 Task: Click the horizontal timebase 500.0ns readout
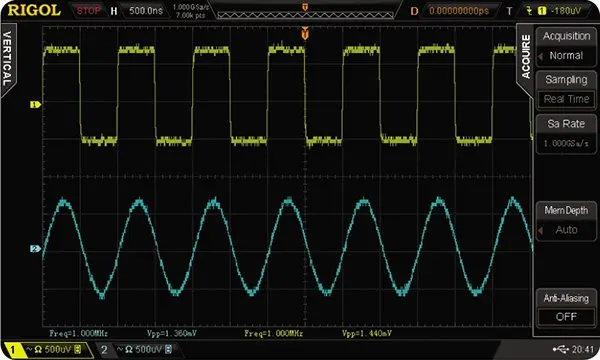(146, 11)
